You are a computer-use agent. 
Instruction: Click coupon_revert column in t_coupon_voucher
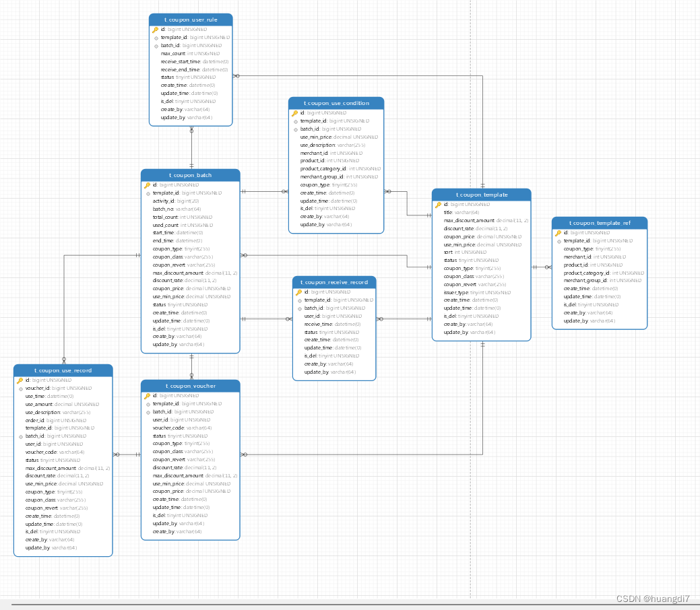(x=183, y=460)
